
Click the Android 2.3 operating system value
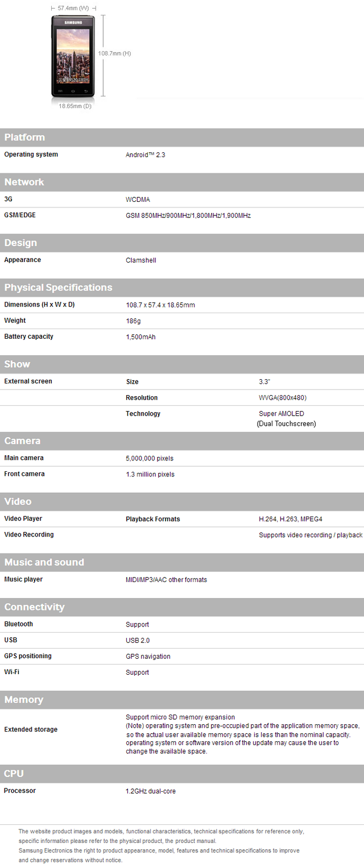pos(145,155)
